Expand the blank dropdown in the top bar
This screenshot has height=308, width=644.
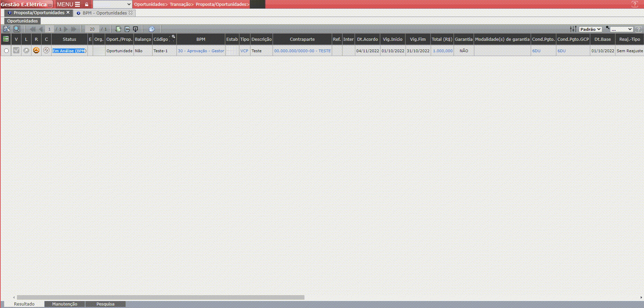tap(112, 4)
